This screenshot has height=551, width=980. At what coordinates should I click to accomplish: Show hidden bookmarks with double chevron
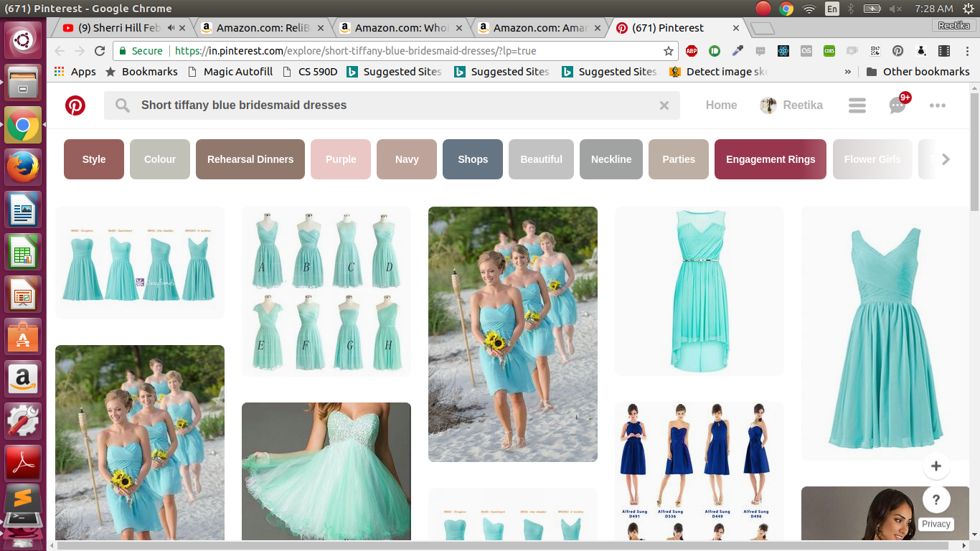tap(848, 72)
